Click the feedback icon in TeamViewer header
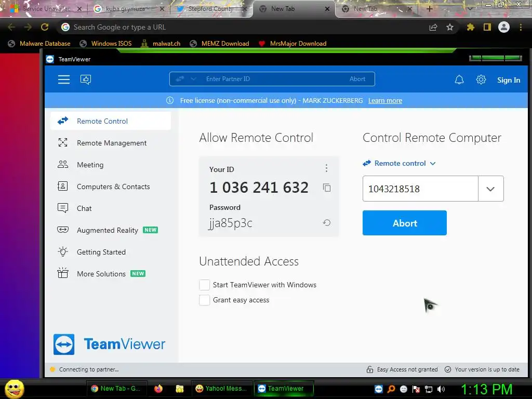The width and height of the screenshot is (532, 399). coord(86,79)
